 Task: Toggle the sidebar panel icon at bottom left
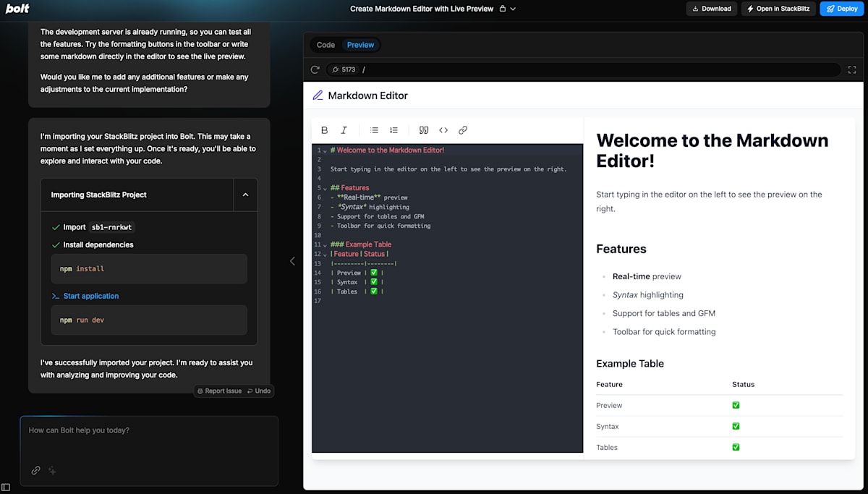pyautogui.click(x=6, y=487)
